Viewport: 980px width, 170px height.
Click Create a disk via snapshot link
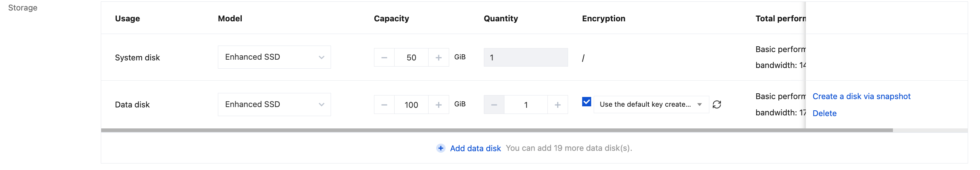(861, 97)
